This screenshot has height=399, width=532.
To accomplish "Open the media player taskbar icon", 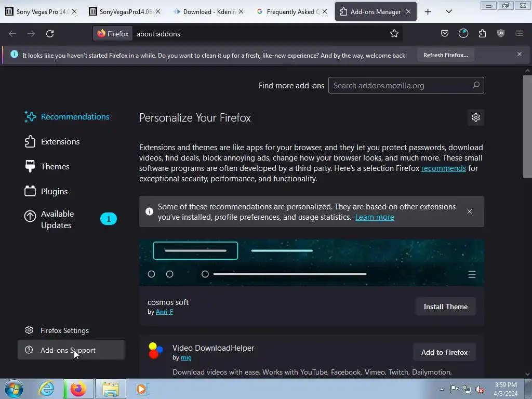I will coord(141,389).
